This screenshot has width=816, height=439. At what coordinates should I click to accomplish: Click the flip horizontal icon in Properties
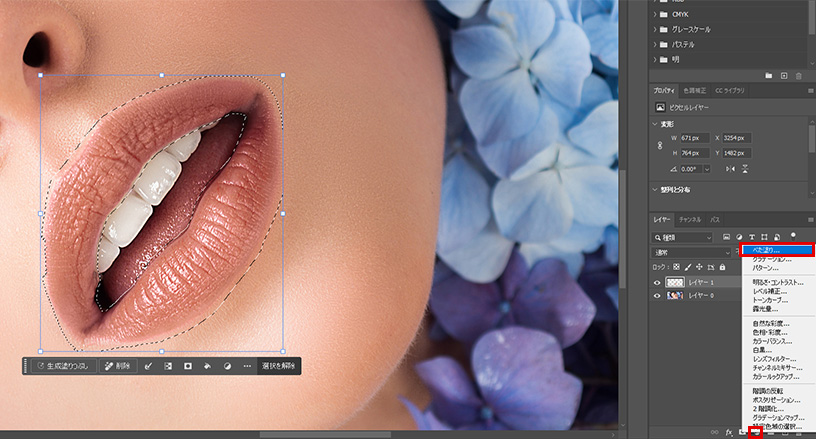730,167
